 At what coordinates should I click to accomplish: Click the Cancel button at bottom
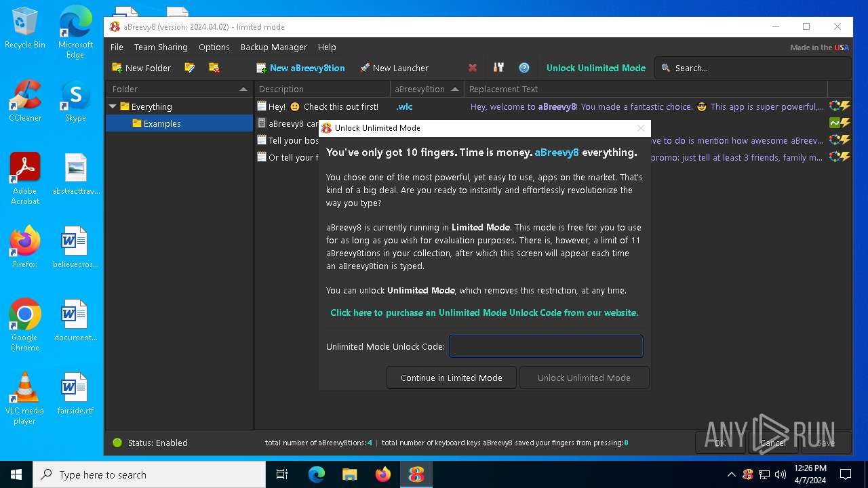coord(773,443)
